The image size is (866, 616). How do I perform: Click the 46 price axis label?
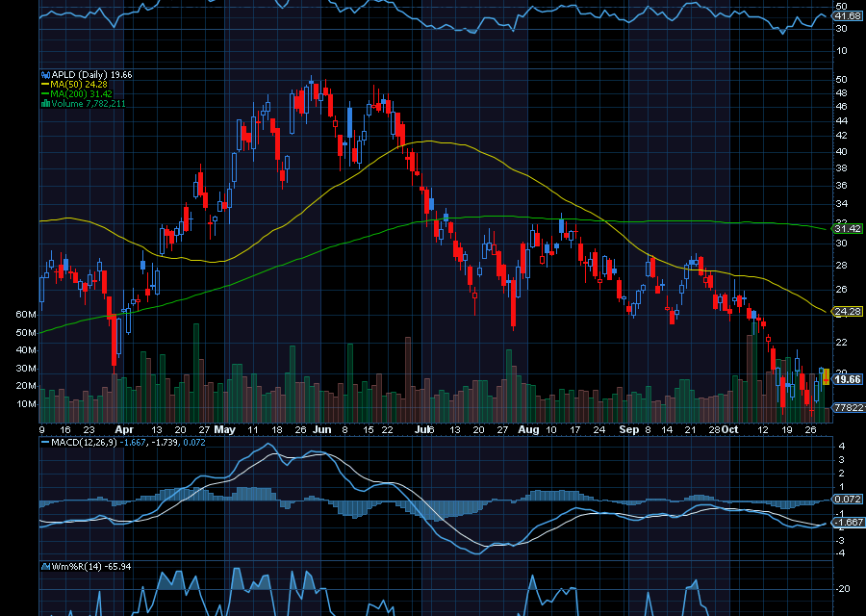[842, 107]
